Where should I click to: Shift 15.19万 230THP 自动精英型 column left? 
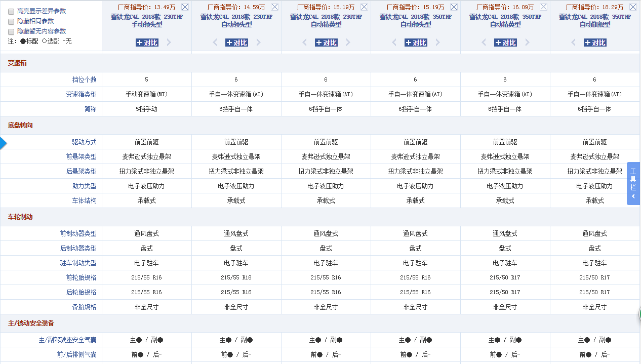304,43
